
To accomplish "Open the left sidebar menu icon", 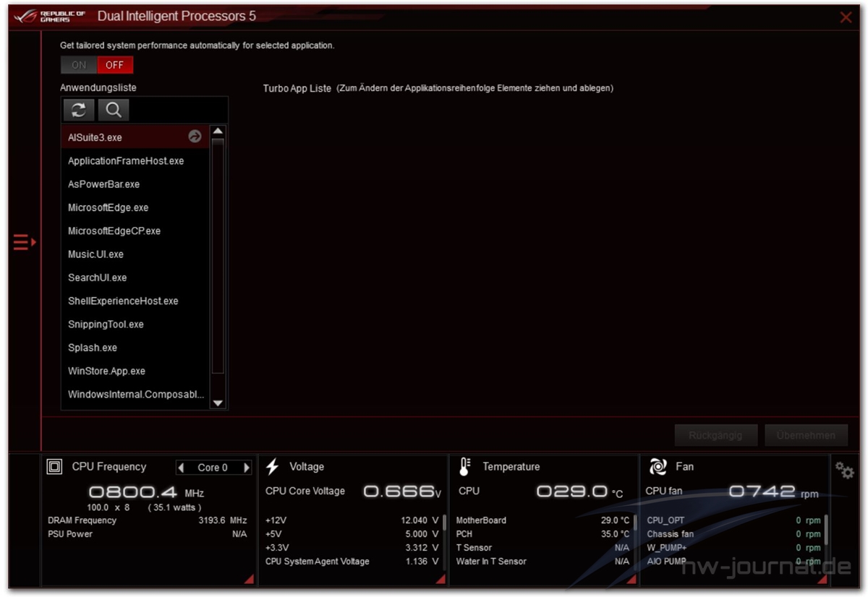I will click(24, 242).
